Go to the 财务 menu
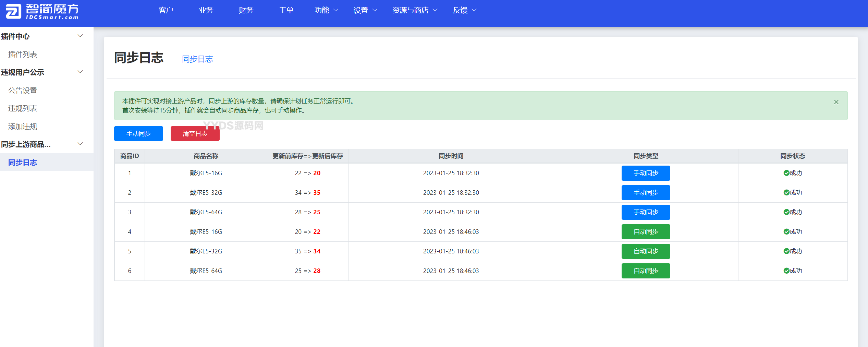Screen dimensions: 868x347 pos(246,10)
